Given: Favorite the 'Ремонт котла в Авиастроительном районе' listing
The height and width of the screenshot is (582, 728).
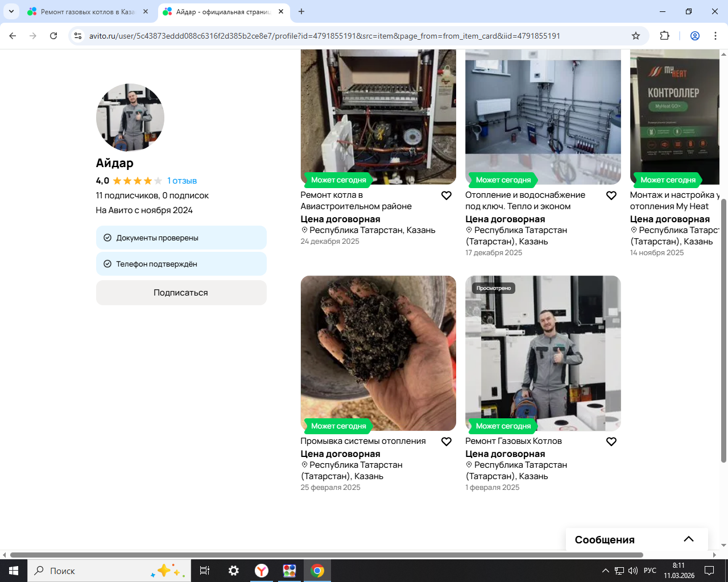Looking at the screenshot, I should [446, 196].
